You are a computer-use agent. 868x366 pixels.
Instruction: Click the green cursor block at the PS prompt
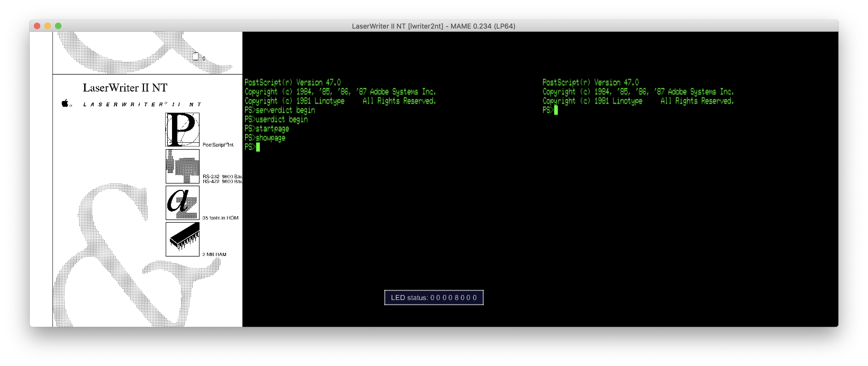coord(258,147)
